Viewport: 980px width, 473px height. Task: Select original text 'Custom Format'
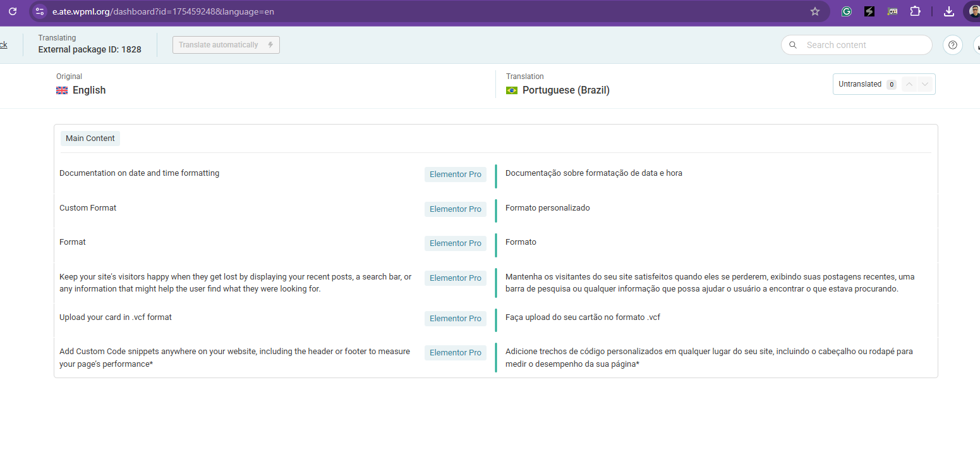[88, 208]
